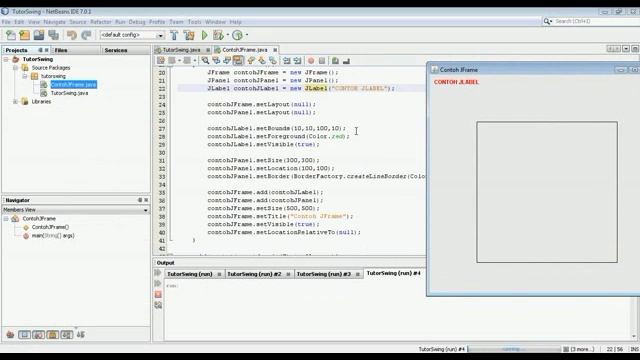Close the ContohJFrame.java editor tab

(275, 50)
